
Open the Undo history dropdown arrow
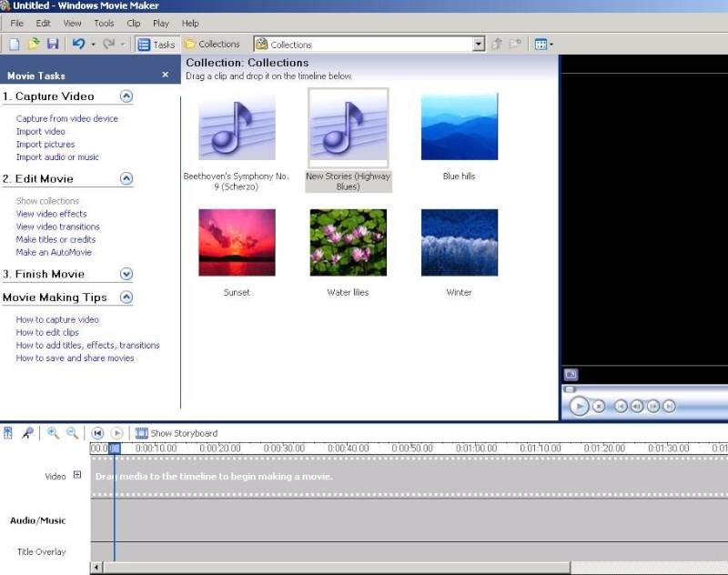click(93, 45)
